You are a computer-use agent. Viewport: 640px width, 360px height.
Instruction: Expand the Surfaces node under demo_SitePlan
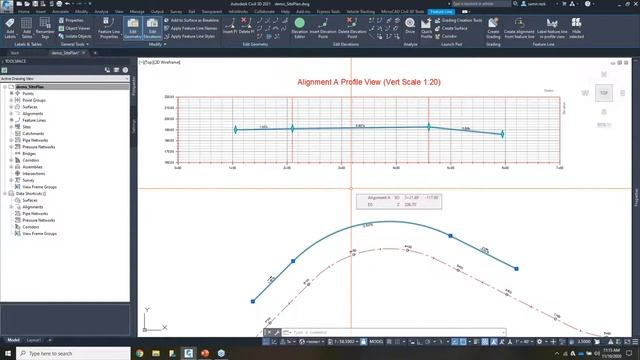tap(11, 107)
